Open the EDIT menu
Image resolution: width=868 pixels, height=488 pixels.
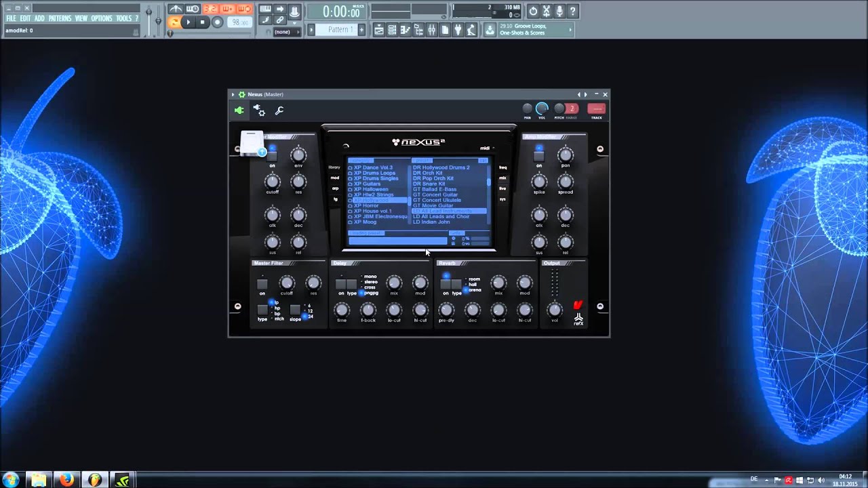pyautogui.click(x=25, y=18)
